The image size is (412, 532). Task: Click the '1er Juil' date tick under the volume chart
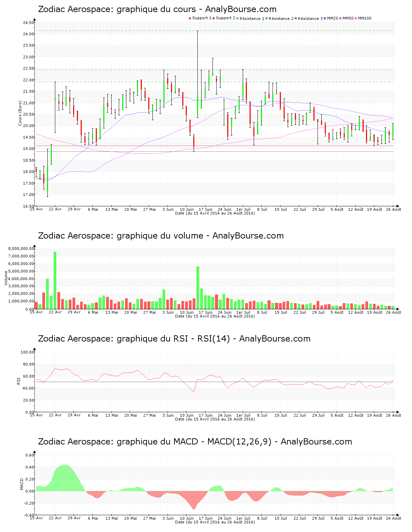click(243, 312)
